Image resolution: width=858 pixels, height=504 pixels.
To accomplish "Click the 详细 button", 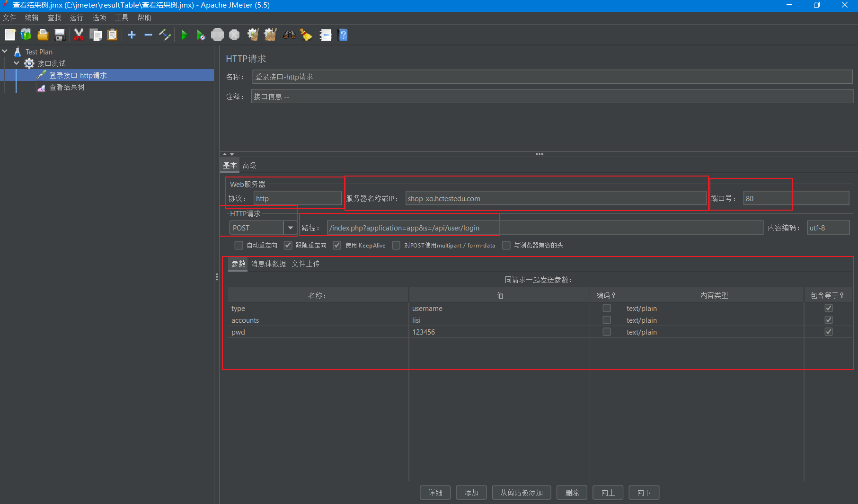I will pyautogui.click(x=435, y=493).
